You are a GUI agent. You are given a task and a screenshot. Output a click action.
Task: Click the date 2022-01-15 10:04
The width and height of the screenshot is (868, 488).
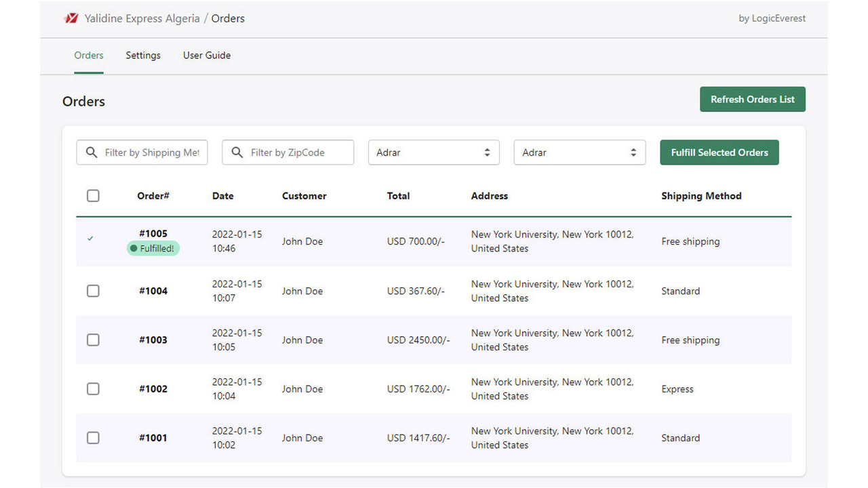tap(237, 389)
